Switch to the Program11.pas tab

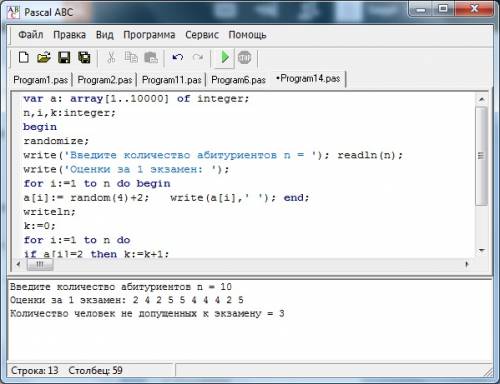click(172, 80)
